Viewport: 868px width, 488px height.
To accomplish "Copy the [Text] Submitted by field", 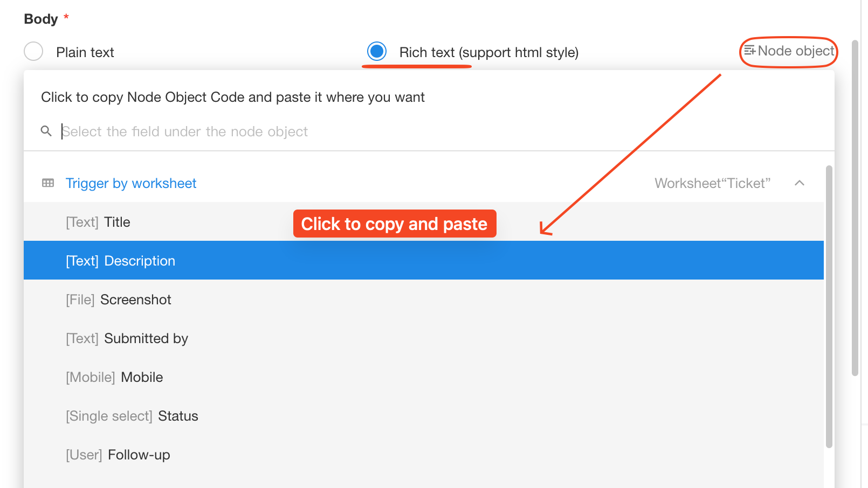I will (x=424, y=338).
